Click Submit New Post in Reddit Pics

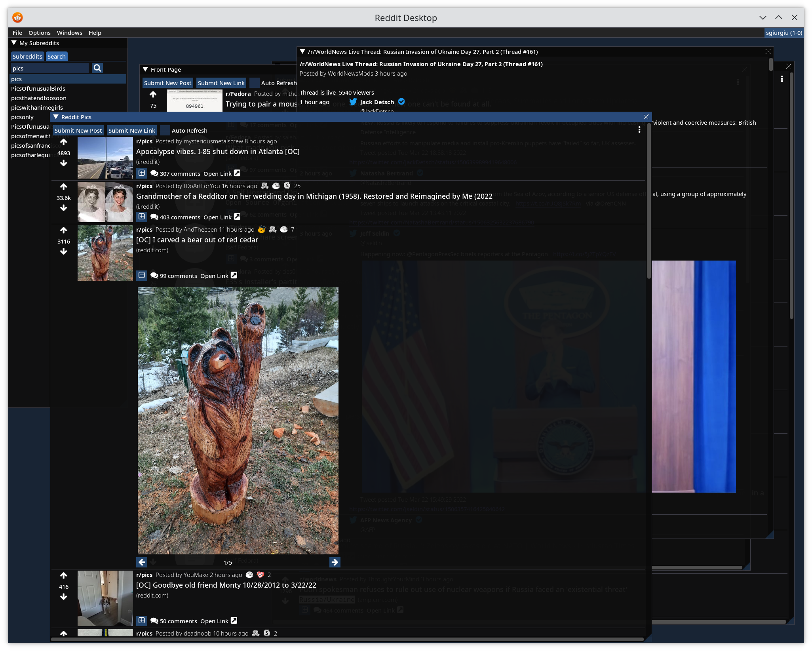click(78, 130)
